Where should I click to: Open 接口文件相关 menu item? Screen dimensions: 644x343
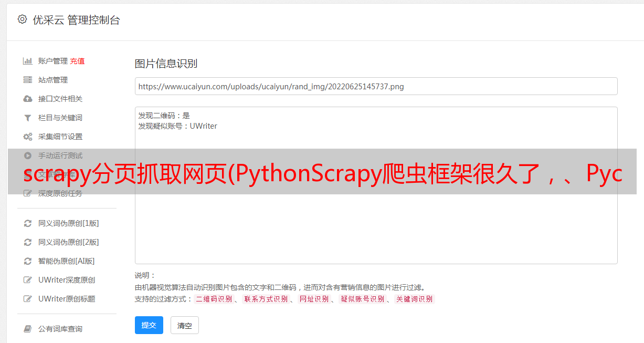tap(60, 99)
